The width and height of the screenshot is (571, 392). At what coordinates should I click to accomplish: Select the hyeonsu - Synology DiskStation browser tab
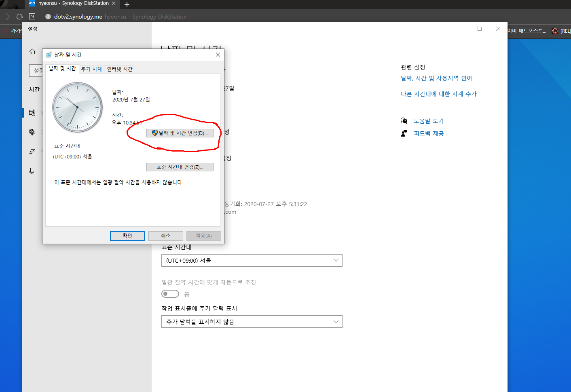click(72, 4)
